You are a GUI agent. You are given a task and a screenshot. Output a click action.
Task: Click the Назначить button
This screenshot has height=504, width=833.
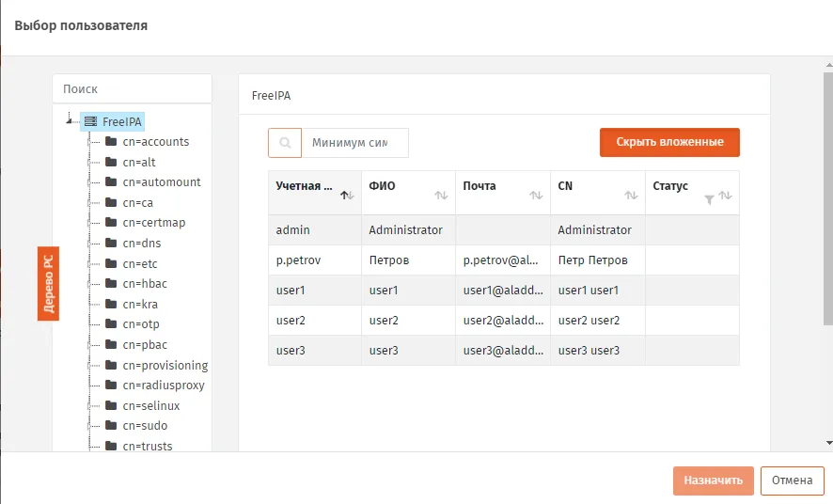pos(713,480)
